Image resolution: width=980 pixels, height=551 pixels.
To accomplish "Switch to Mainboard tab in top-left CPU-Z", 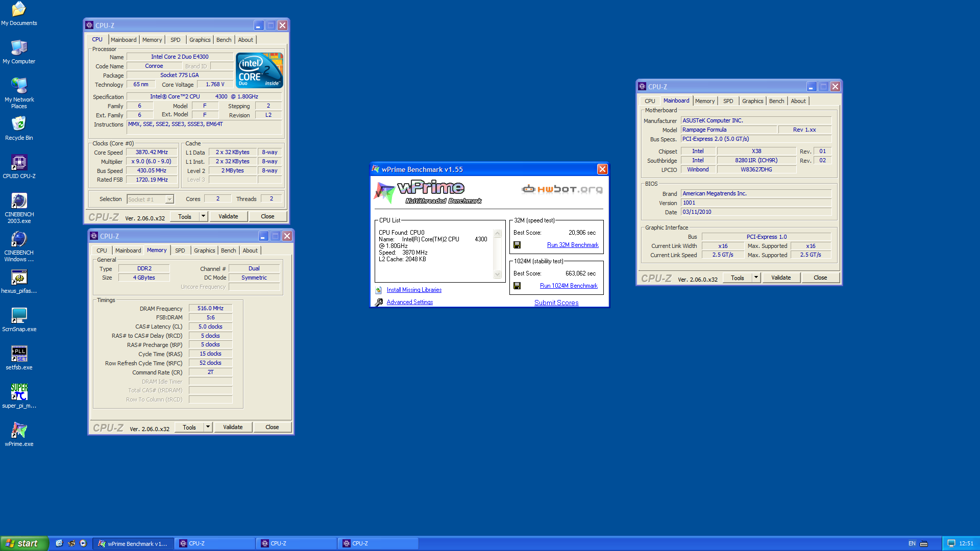I will 124,40.
